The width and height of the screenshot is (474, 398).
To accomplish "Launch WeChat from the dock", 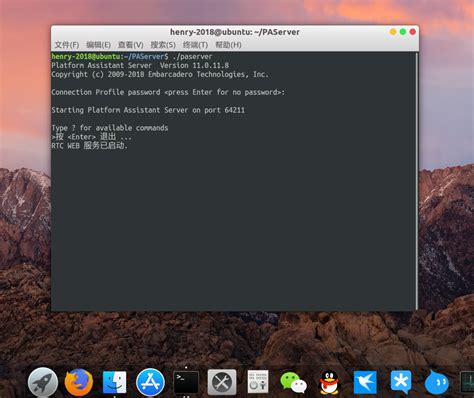I will 293,382.
